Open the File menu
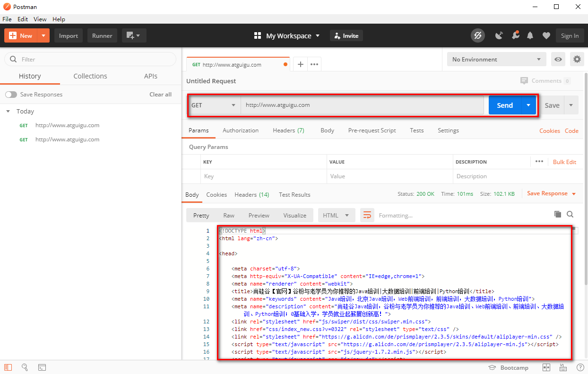 click(7, 19)
